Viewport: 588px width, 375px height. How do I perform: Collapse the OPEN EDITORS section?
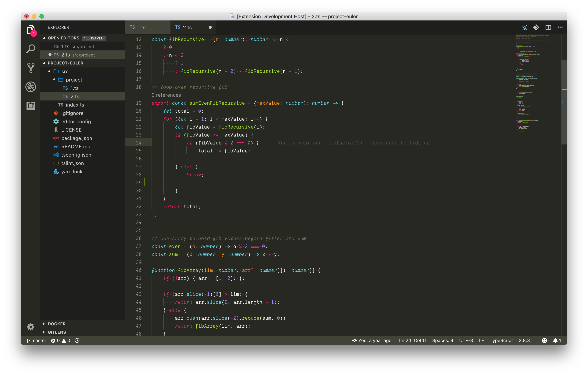(63, 38)
